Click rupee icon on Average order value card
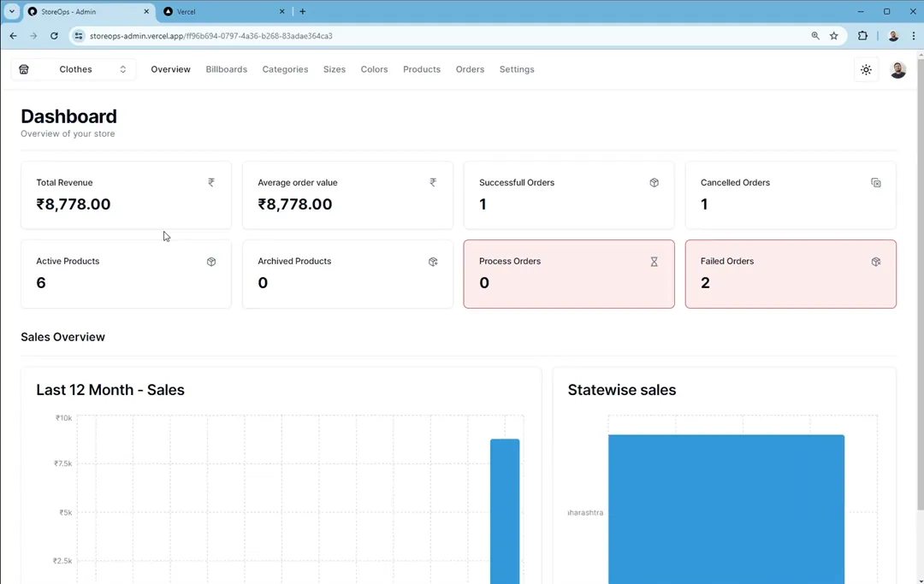The height and width of the screenshot is (584, 924). coord(433,182)
